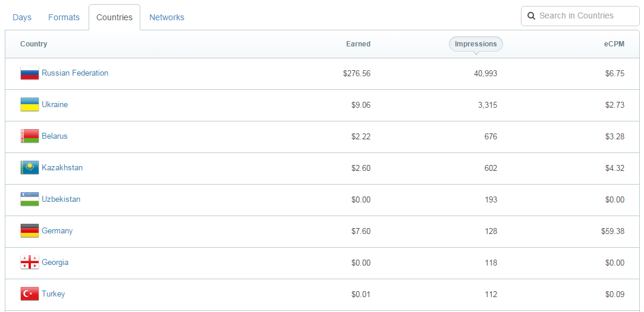This screenshot has width=644, height=312.
Task: Switch to the Days tab
Action: (22, 17)
